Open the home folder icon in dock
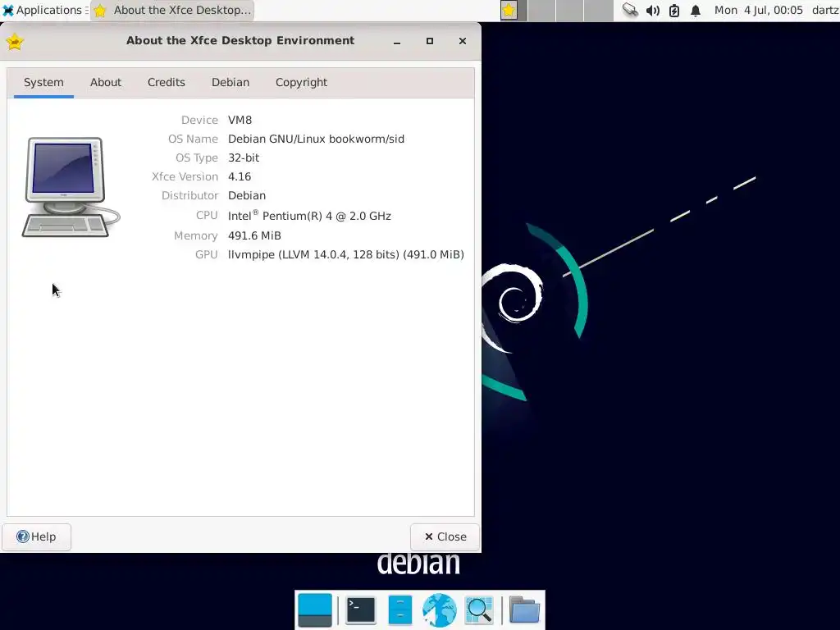Image resolution: width=840 pixels, height=630 pixels. pyautogui.click(x=524, y=609)
